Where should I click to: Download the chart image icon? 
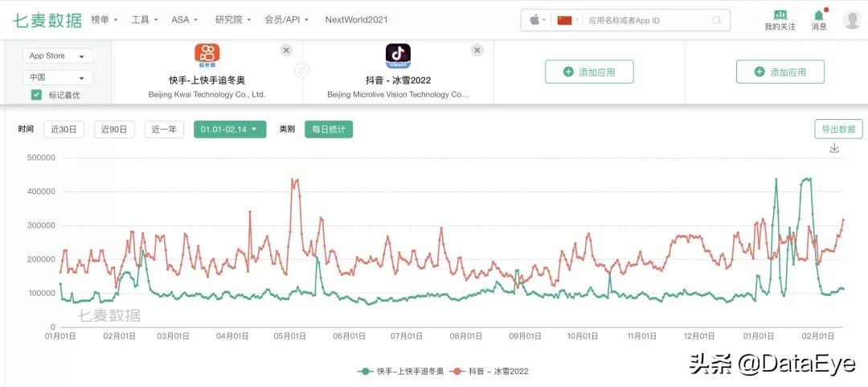[835, 148]
